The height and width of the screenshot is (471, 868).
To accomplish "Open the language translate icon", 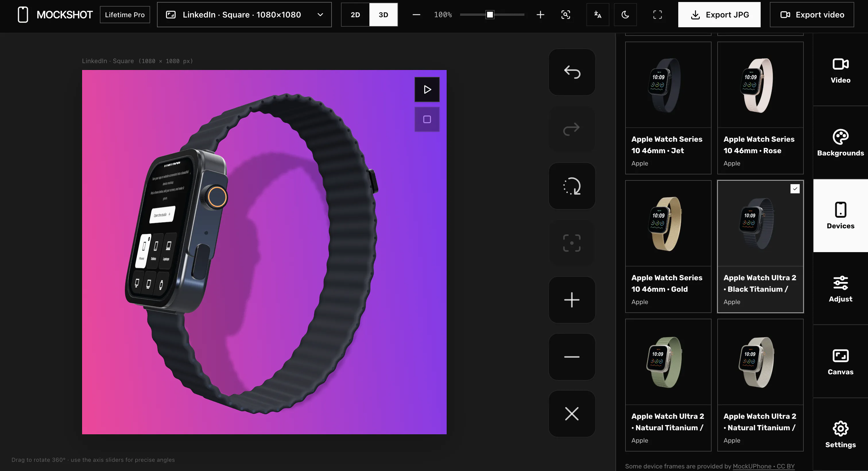I will [598, 14].
